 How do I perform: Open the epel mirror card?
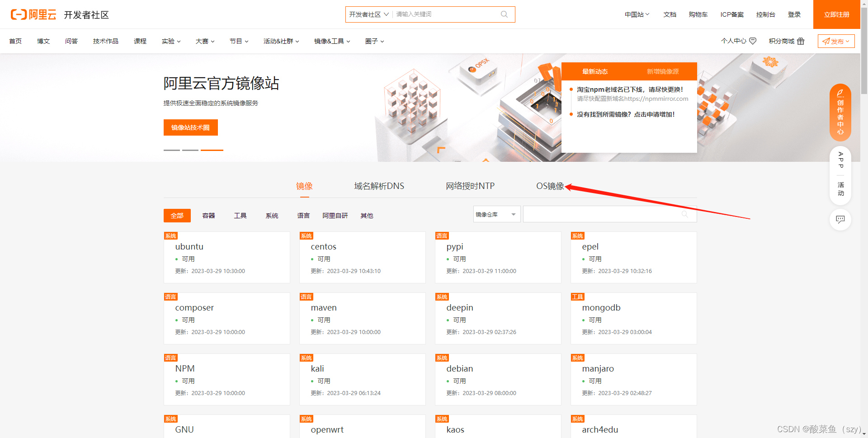pyautogui.click(x=634, y=258)
